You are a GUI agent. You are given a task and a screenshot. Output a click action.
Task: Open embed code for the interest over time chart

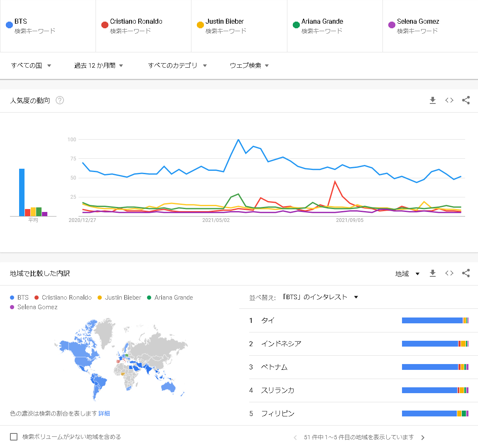449,100
